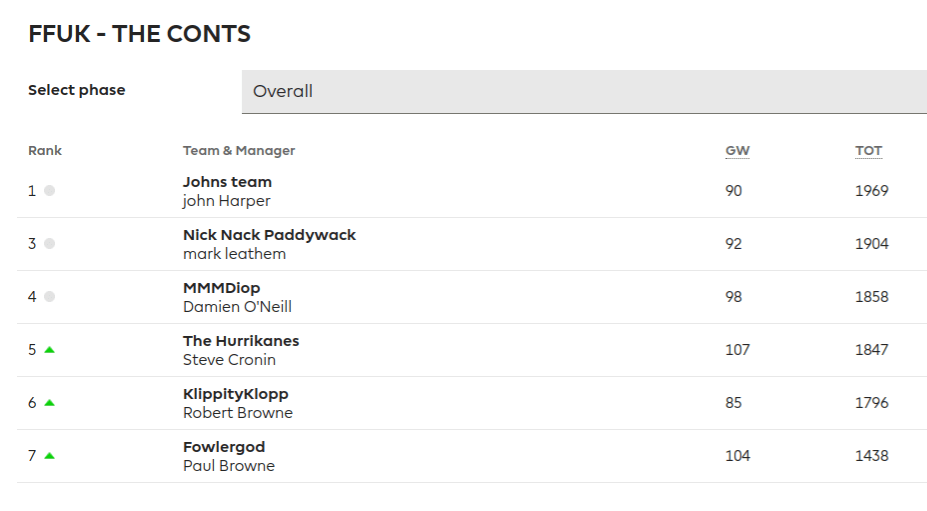Click the TOT column header

click(x=868, y=151)
